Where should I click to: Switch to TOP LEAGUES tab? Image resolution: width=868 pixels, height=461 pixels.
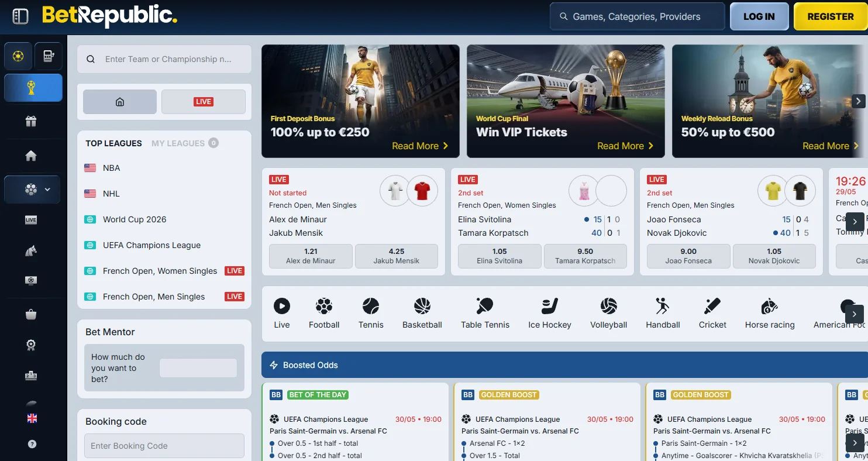pos(114,143)
